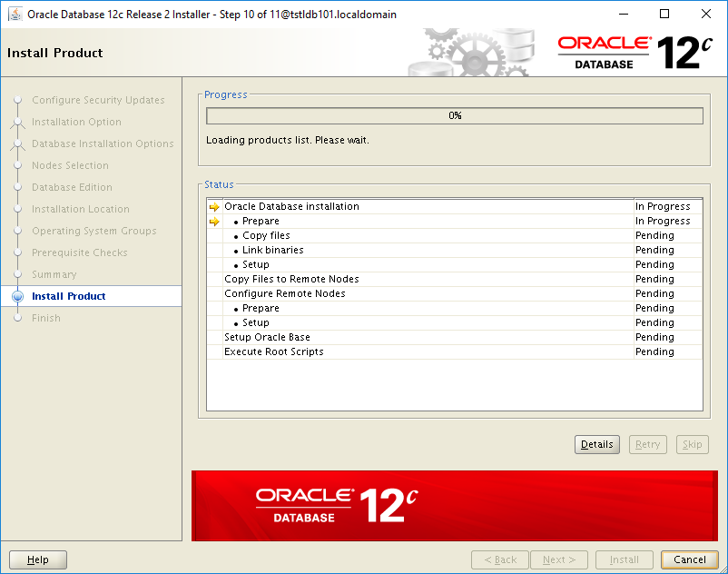
Task: Select Summary step in sidebar
Action: coord(54,274)
